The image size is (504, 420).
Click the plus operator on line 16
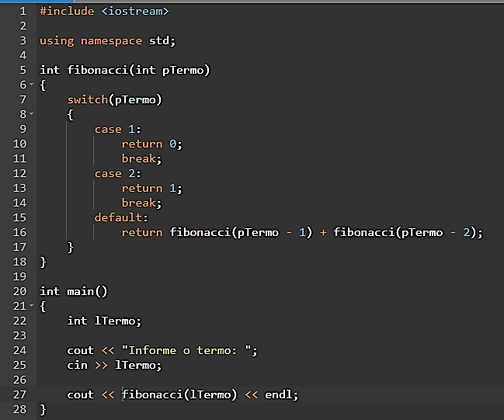click(x=323, y=233)
